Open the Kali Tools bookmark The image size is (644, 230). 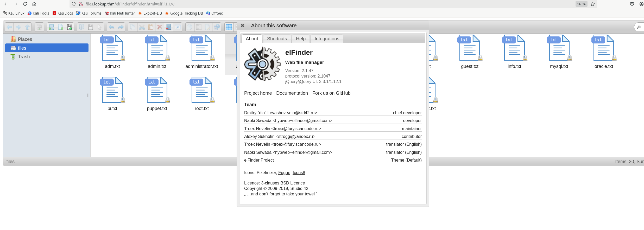[38, 13]
